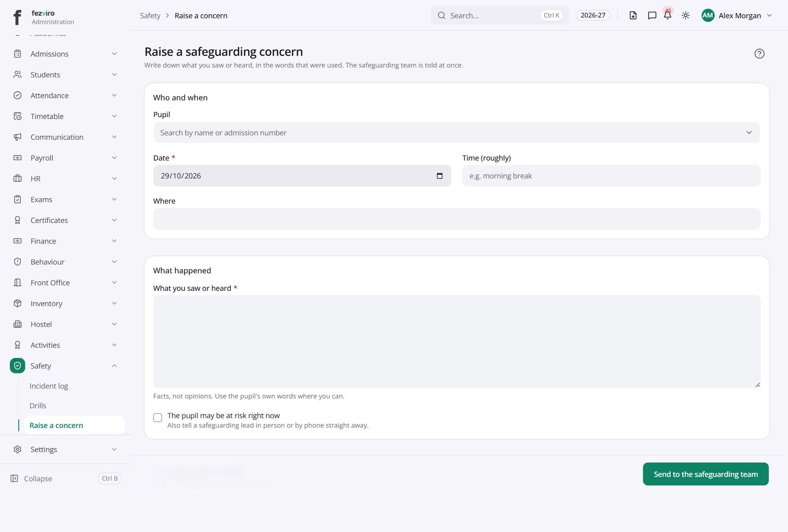Open the Pupil search dropdown
The image size is (788, 532).
point(456,132)
